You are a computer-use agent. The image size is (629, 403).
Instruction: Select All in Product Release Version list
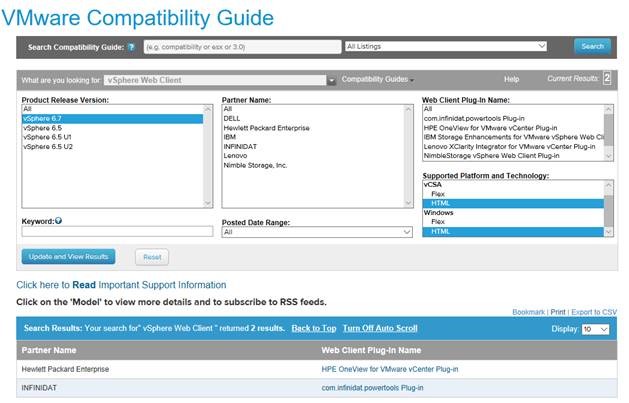click(x=112, y=109)
